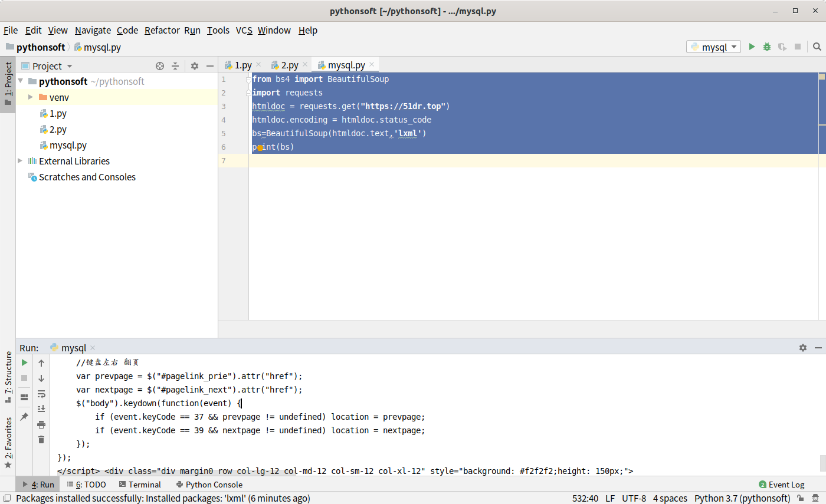Locate current file in Project tree
This screenshot has height=504, width=826.
(x=160, y=66)
